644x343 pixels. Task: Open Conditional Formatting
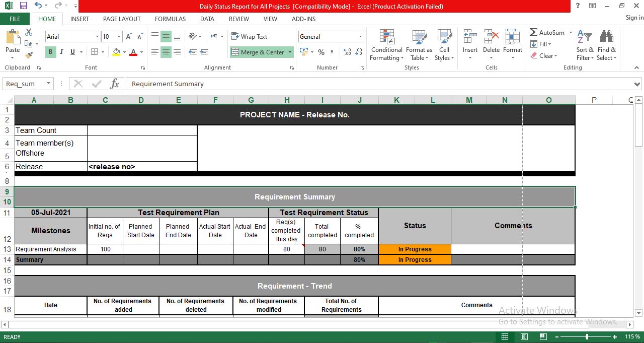(x=386, y=45)
